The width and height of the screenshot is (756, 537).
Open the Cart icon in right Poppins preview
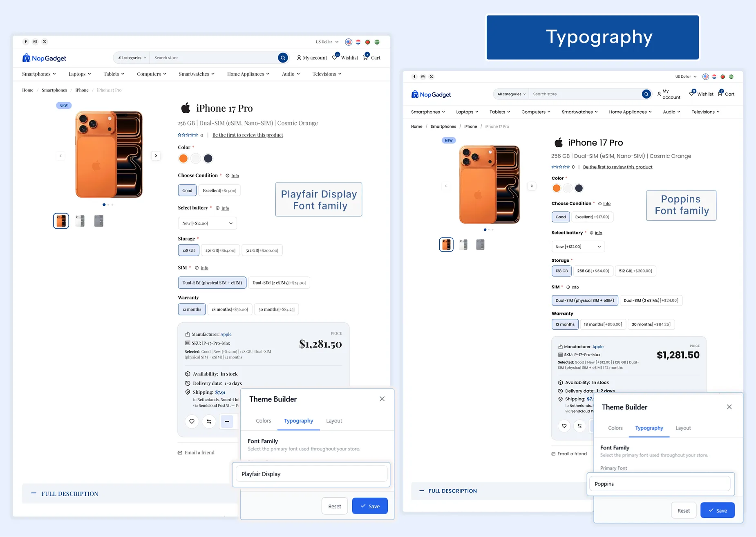pyautogui.click(x=720, y=94)
